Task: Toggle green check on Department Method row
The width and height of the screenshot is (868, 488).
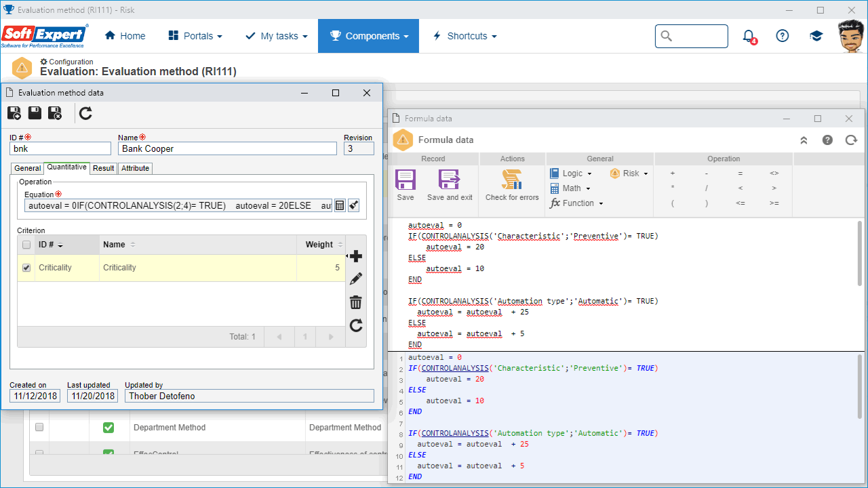Action: 108,428
